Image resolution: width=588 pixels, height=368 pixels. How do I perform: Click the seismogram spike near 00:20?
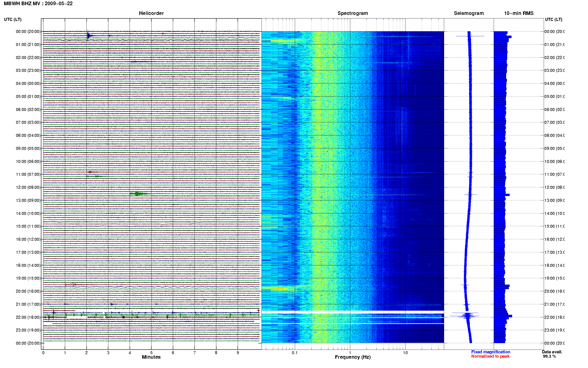(470, 36)
